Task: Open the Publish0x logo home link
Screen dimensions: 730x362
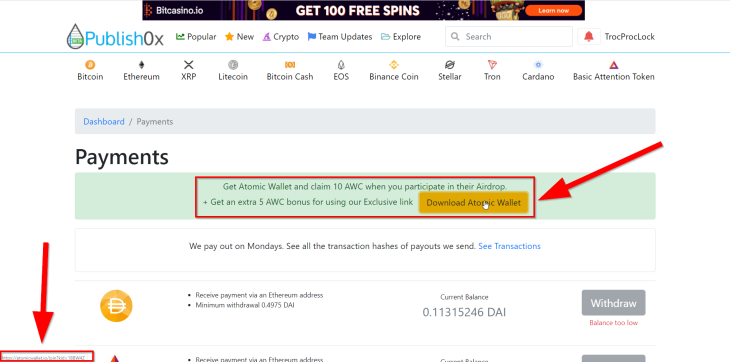Action: tap(115, 36)
